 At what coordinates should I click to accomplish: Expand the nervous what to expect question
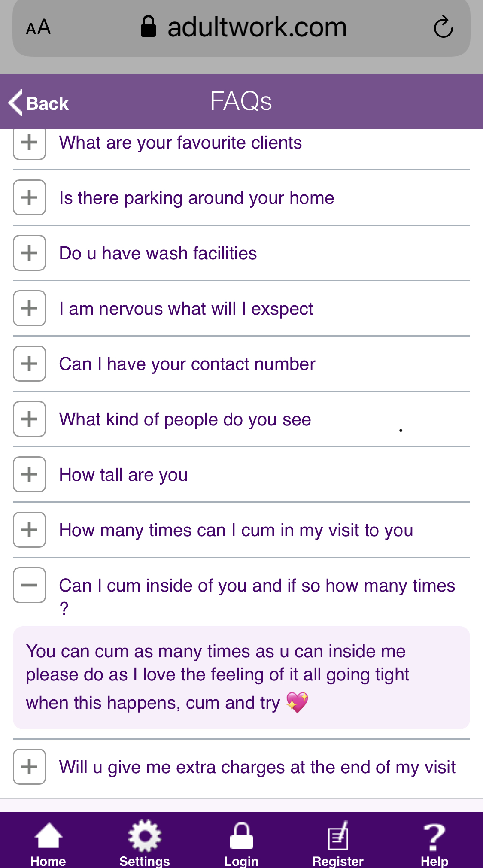[x=29, y=309]
